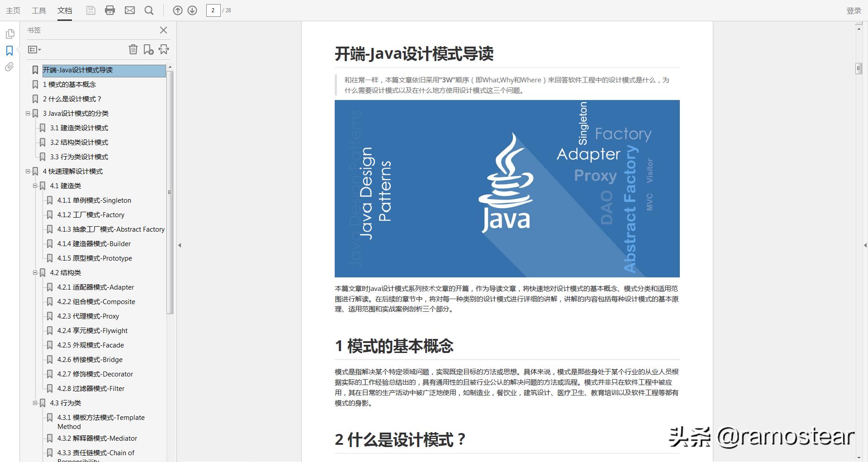Open the bookmark options dropdown

pyautogui.click(x=34, y=49)
